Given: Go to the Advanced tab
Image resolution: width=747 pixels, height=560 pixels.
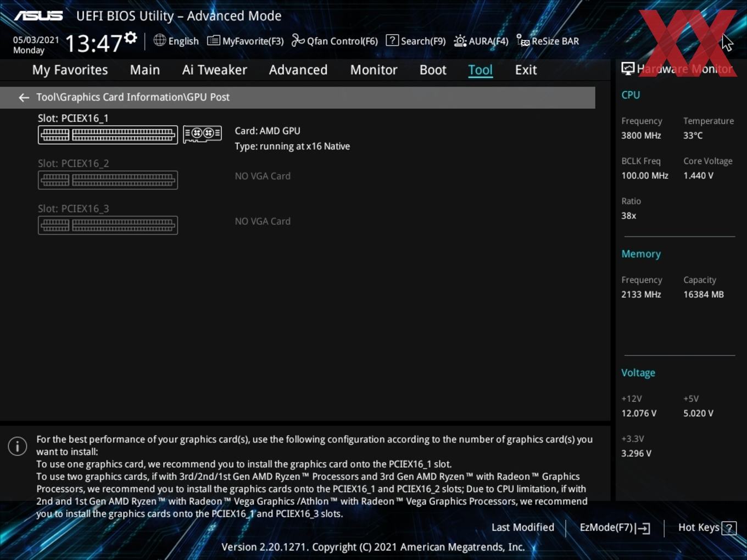Looking at the screenshot, I should coord(298,70).
